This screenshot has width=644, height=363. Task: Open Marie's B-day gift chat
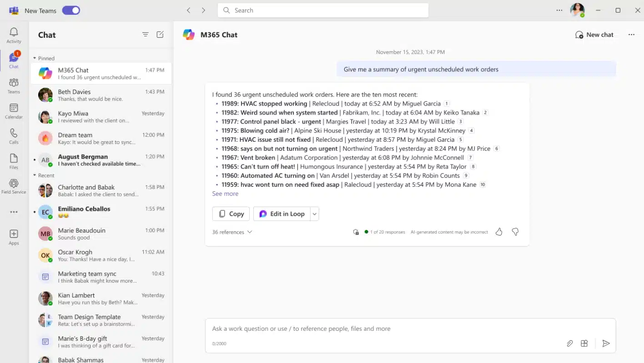101,342
